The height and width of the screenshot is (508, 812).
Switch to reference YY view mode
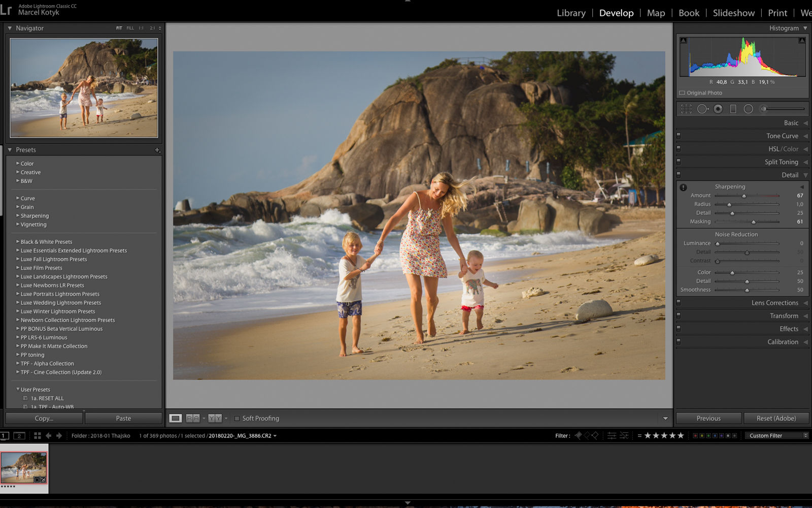click(215, 418)
